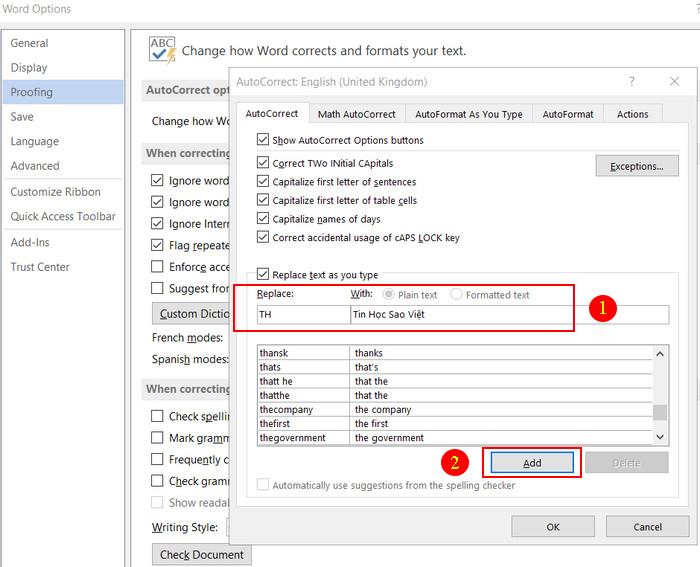Switch to the Actions tab

click(x=633, y=114)
